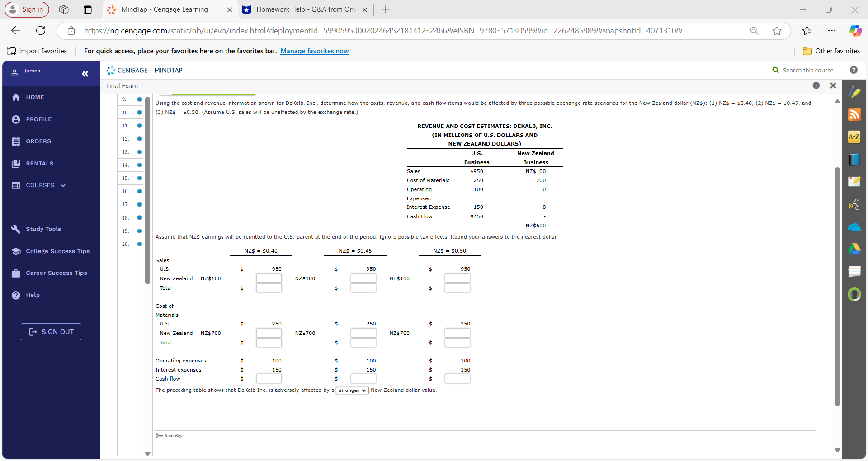Screen dimensions: 868x461
Task: Close the Homework Help tab
Action: [365, 9]
